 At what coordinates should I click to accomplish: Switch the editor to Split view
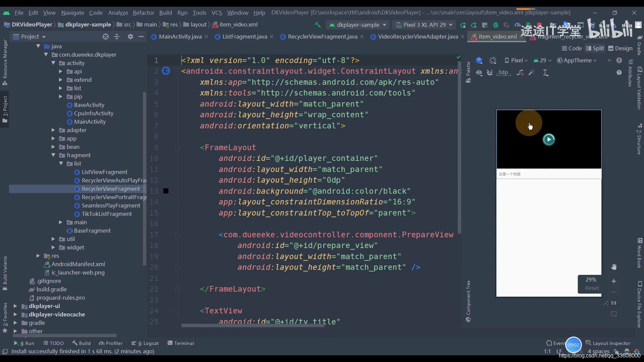pos(595,48)
